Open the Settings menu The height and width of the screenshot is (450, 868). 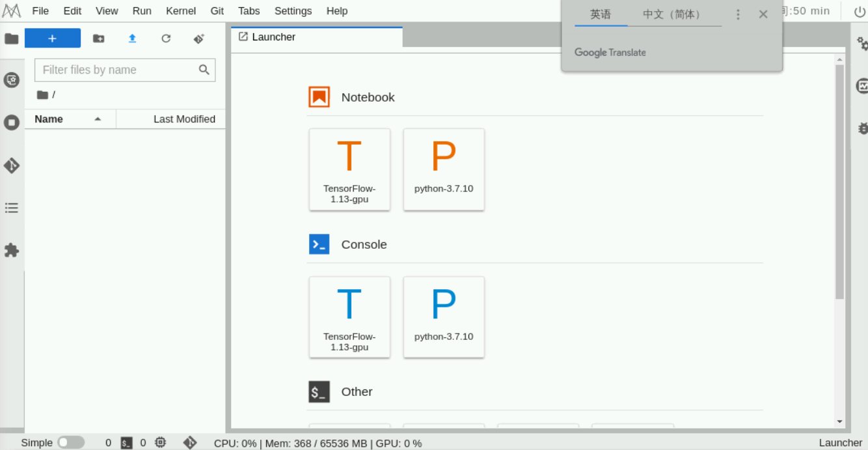click(293, 11)
